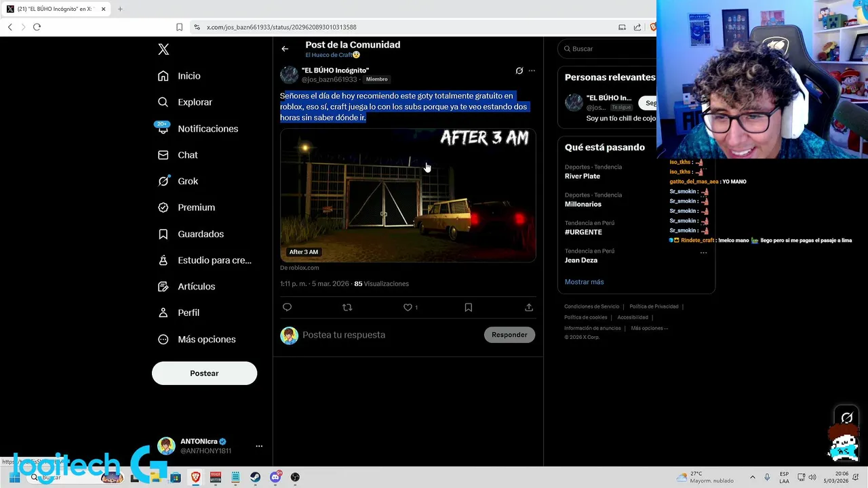
Task: Open Guardados bookmark icon in sidebar
Action: click(163, 234)
